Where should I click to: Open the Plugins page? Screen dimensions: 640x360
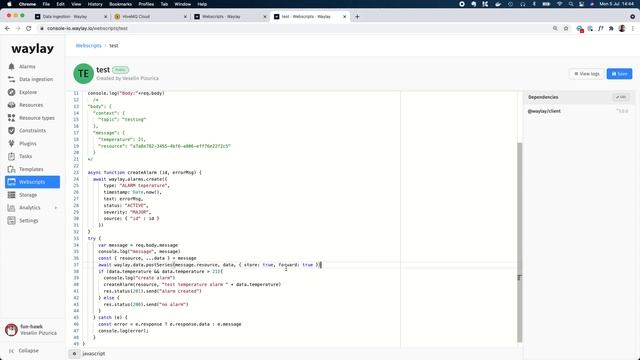coord(28,144)
